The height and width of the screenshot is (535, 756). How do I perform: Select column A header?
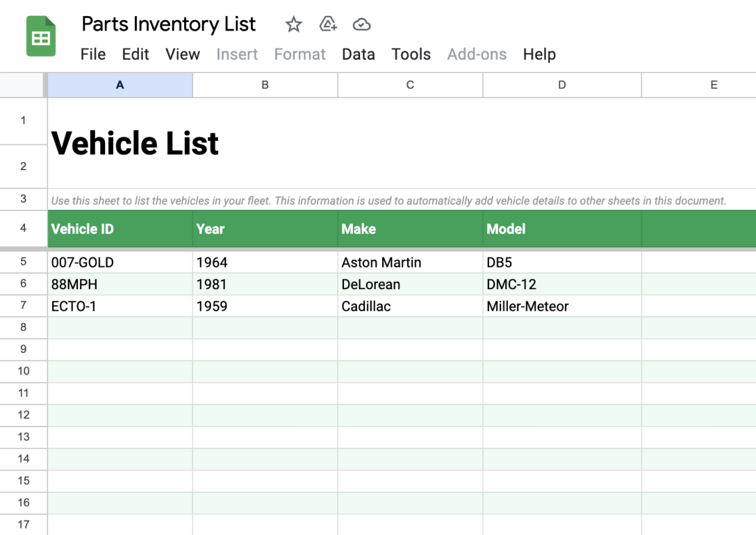pyautogui.click(x=120, y=85)
